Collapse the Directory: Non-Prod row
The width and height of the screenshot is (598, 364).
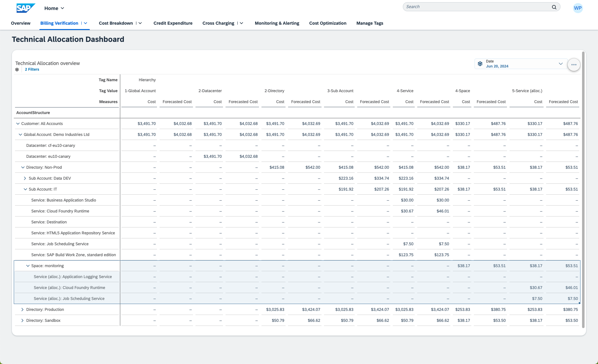23,167
